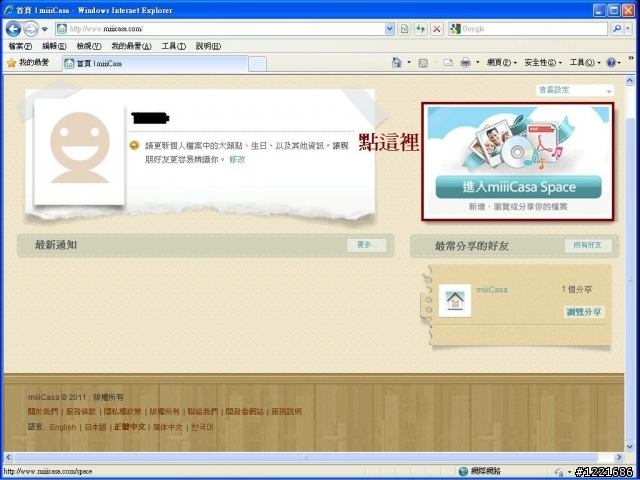Switch language to 简体中文

click(x=167, y=427)
